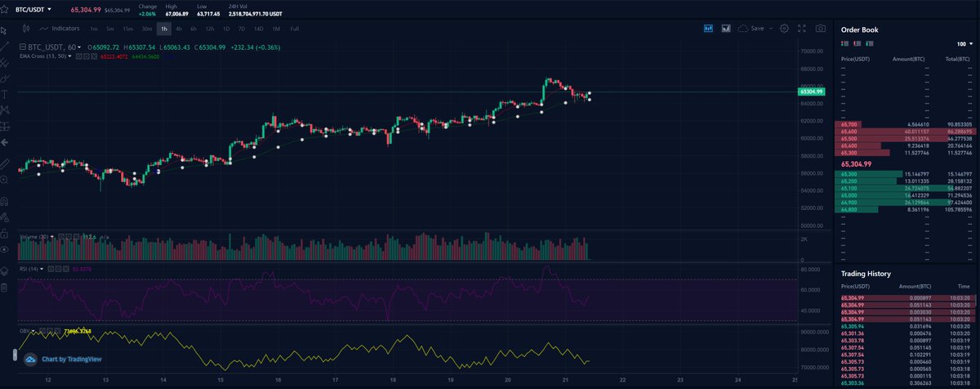Show both bids and asks in order book
This screenshot has width=980, height=389.
point(844,43)
